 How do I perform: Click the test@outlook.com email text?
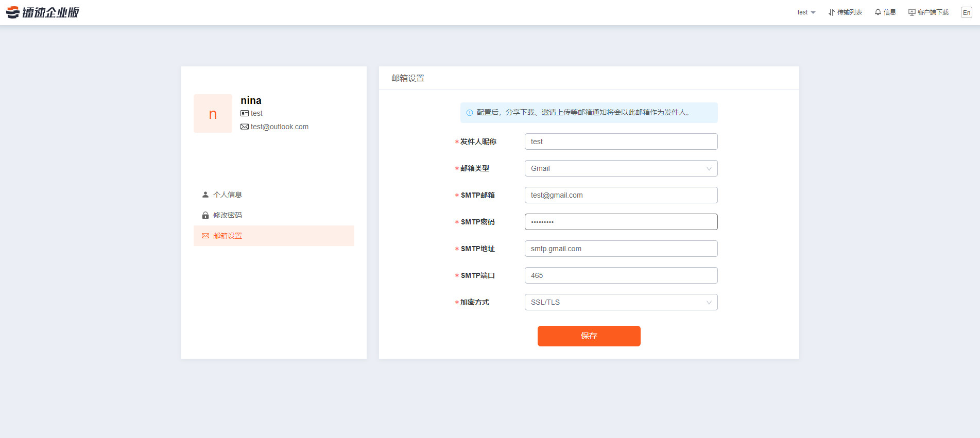279,127
